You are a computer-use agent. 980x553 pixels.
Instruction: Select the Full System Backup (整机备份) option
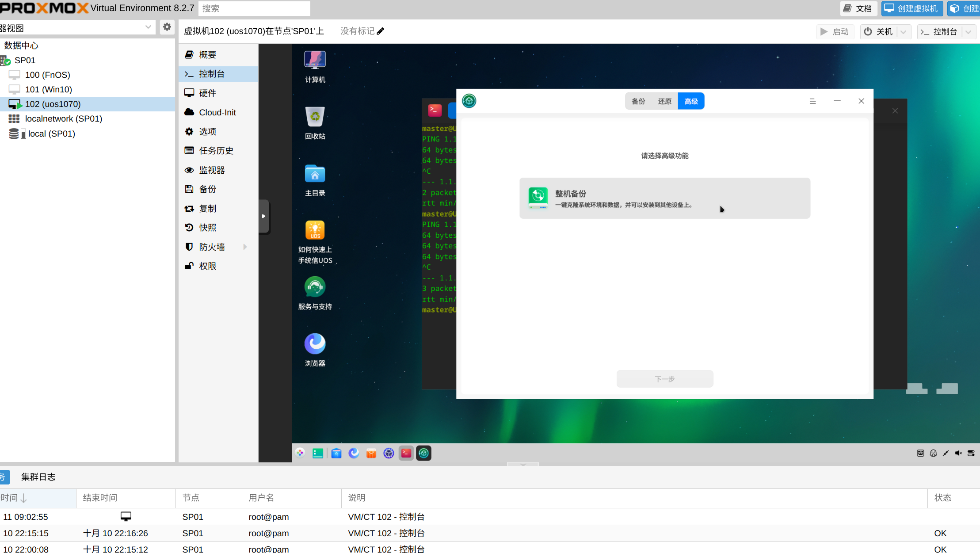[664, 198]
